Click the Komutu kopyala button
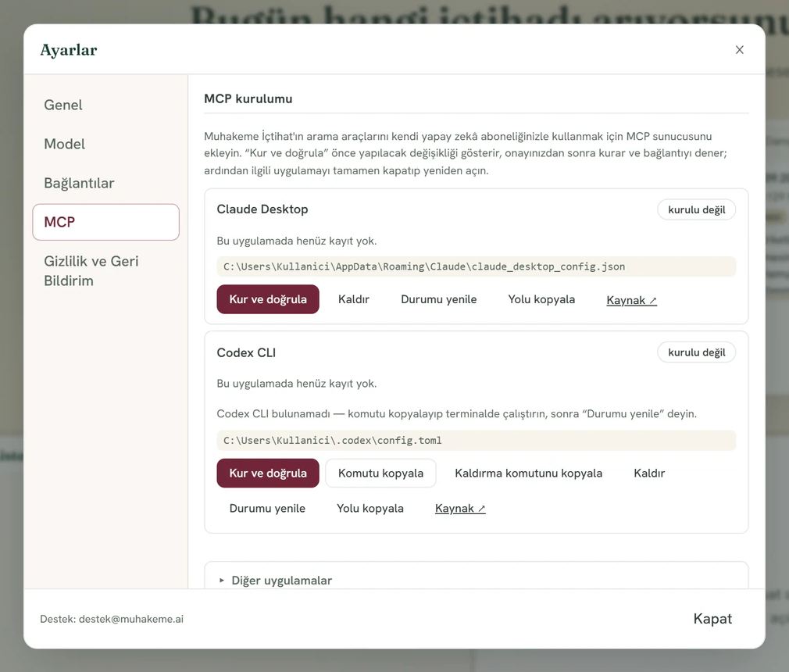This screenshot has height=672, width=789. tap(380, 474)
